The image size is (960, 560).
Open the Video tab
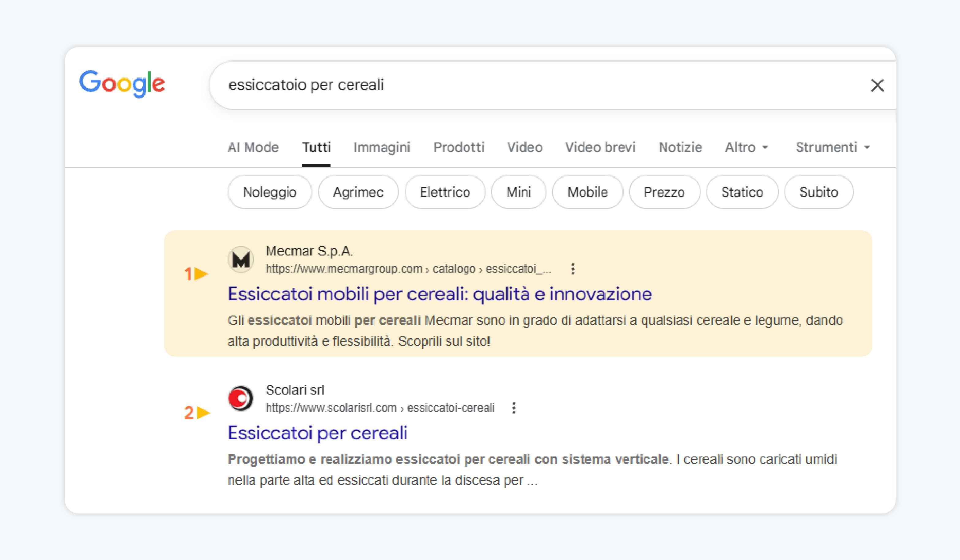[525, 147]
